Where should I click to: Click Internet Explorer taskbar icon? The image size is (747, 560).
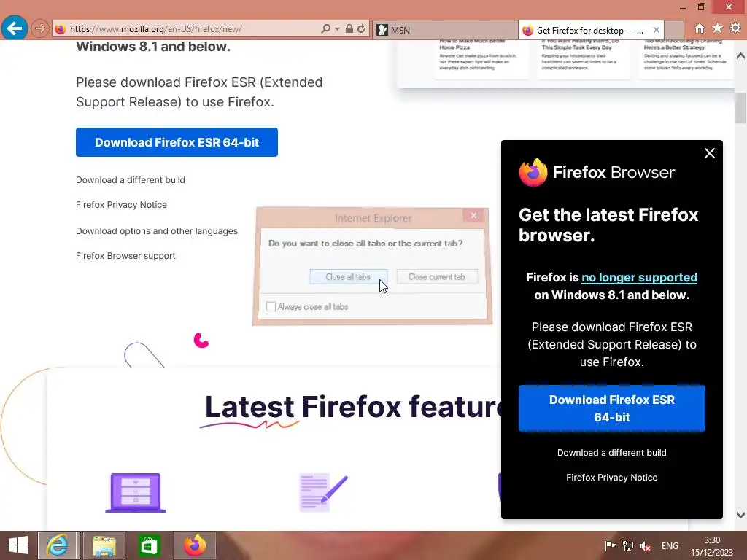click(57, 545)
